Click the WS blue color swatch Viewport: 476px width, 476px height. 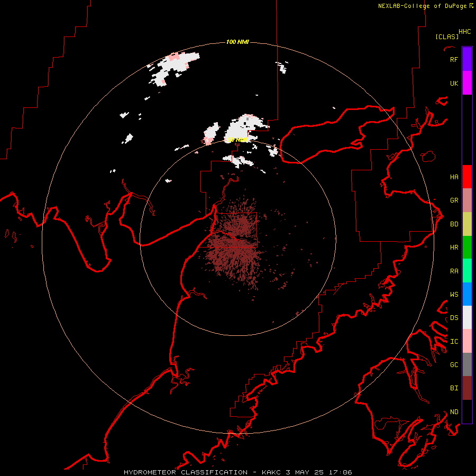467,294
